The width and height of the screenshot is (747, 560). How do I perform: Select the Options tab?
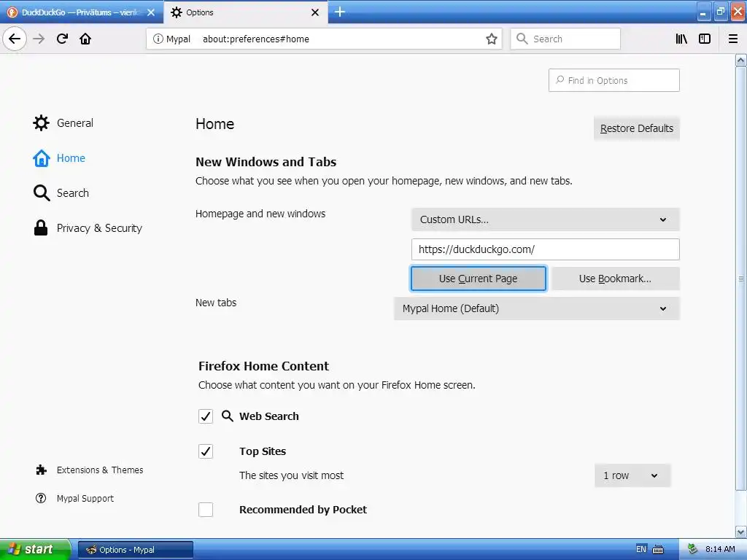click(x=245, y=12)
